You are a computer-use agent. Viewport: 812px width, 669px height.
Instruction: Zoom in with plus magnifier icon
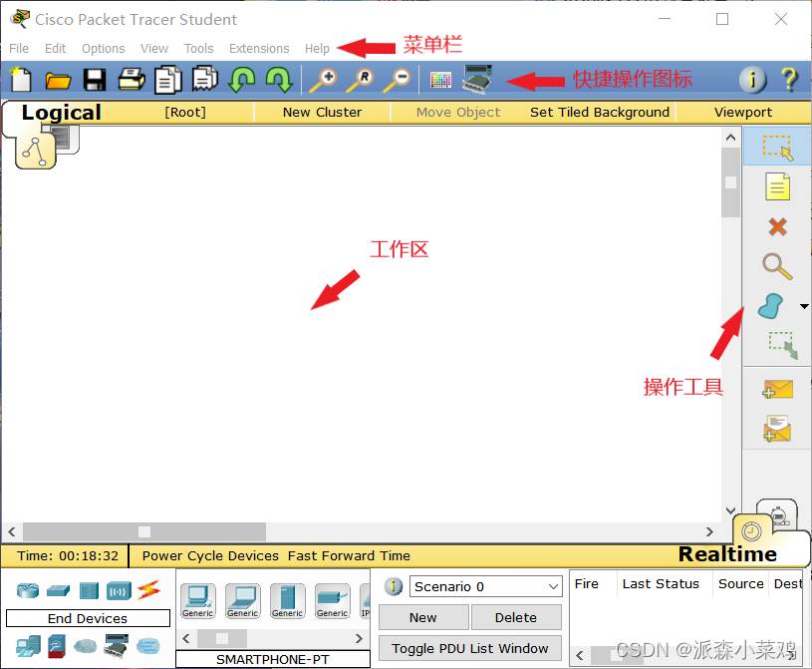[x=323, y=81]
